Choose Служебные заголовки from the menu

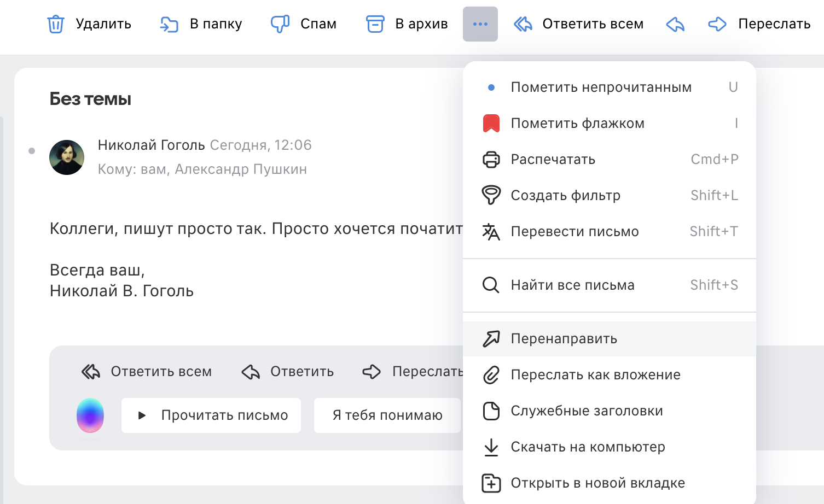click(610, 411)
